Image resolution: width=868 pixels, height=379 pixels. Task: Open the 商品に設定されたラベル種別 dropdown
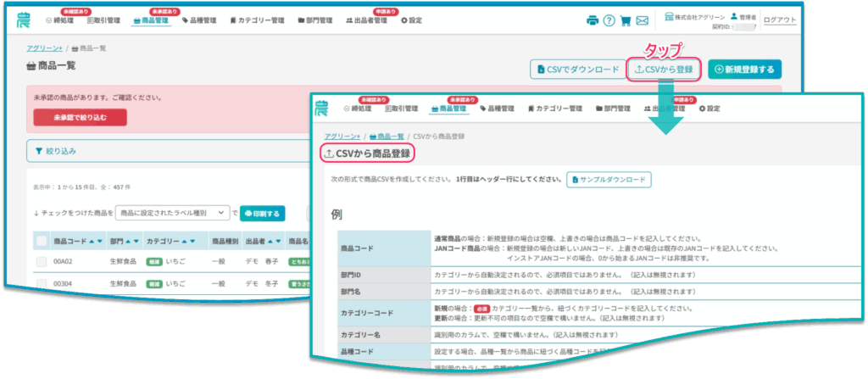[173, 213]
